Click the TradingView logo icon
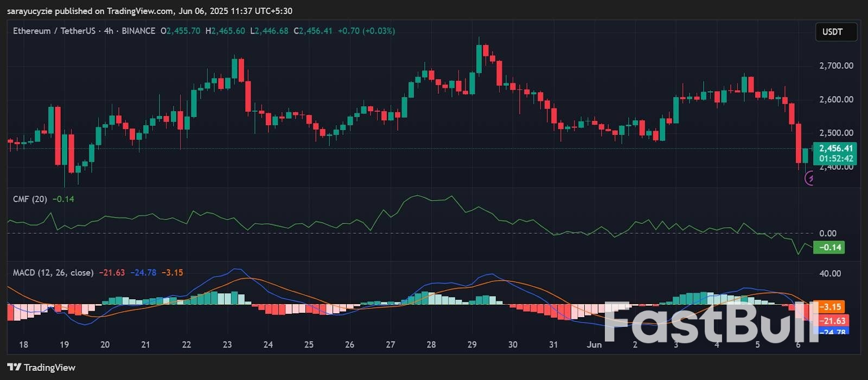868x380 pixels. point(14,368)
